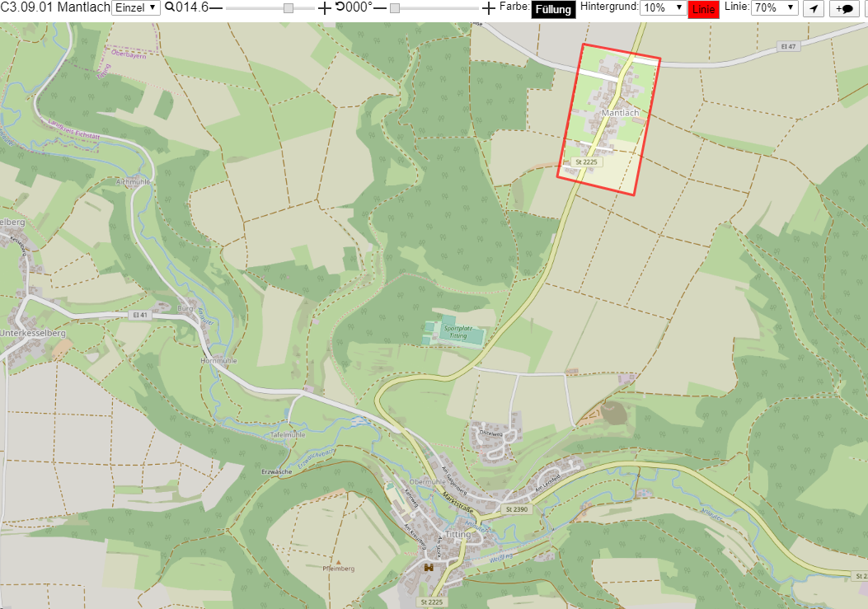Decrease zoom with the minus icon

coord(216,7)
